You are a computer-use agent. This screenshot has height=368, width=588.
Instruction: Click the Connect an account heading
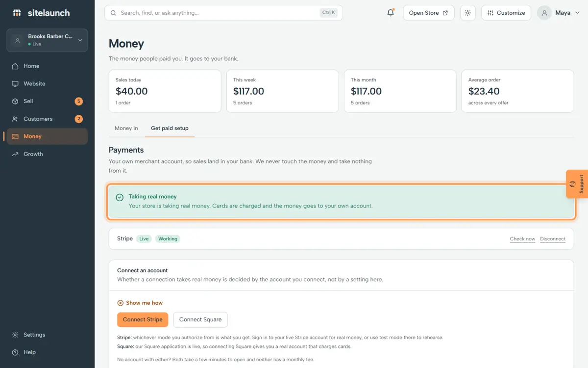[x=142, y=270]
